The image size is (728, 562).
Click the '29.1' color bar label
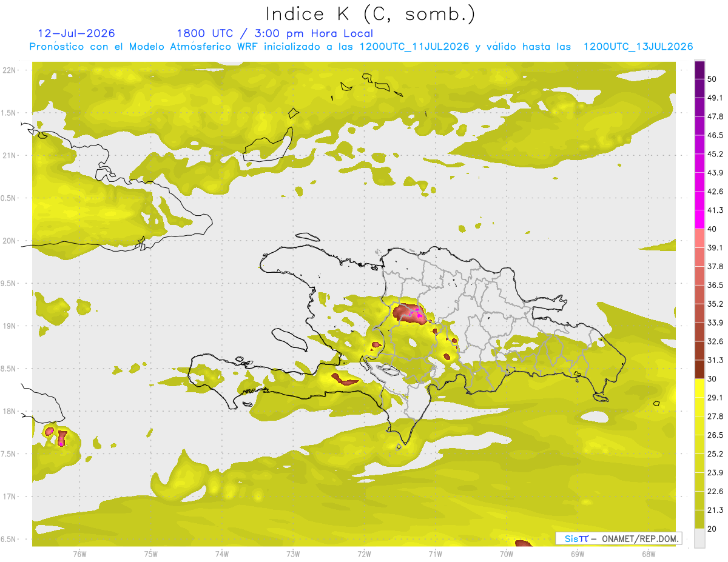pos(715,397)
